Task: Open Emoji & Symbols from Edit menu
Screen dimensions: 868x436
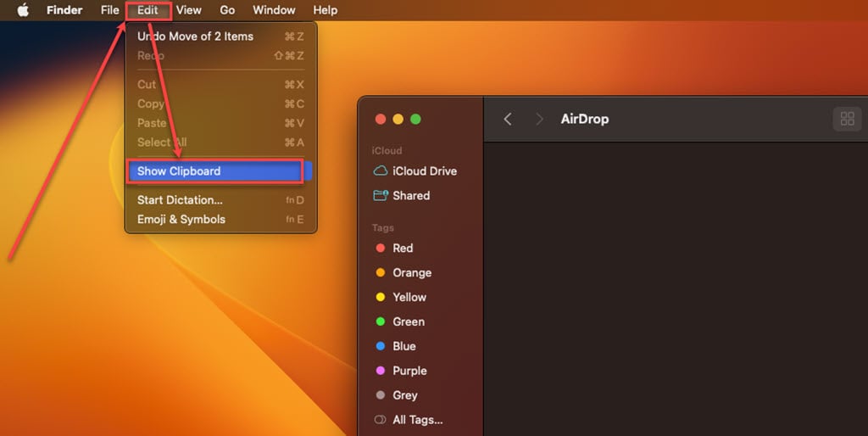Action: pos(220,220)
